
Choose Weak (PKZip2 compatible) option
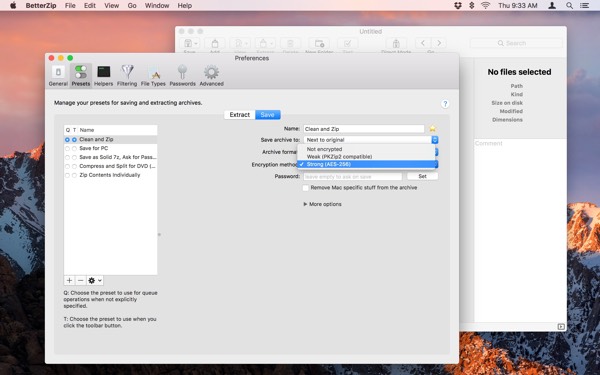(366, 157)
